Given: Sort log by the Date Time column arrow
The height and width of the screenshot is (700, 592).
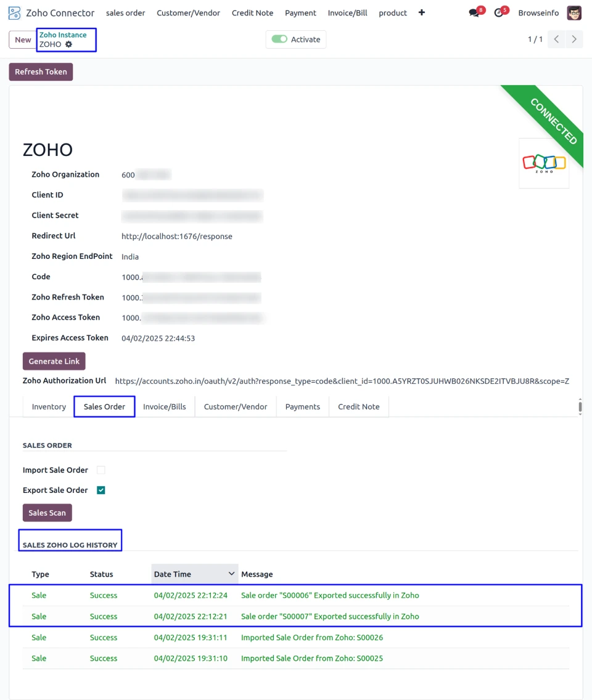Looking at the screenshot, I should (232, 574).
